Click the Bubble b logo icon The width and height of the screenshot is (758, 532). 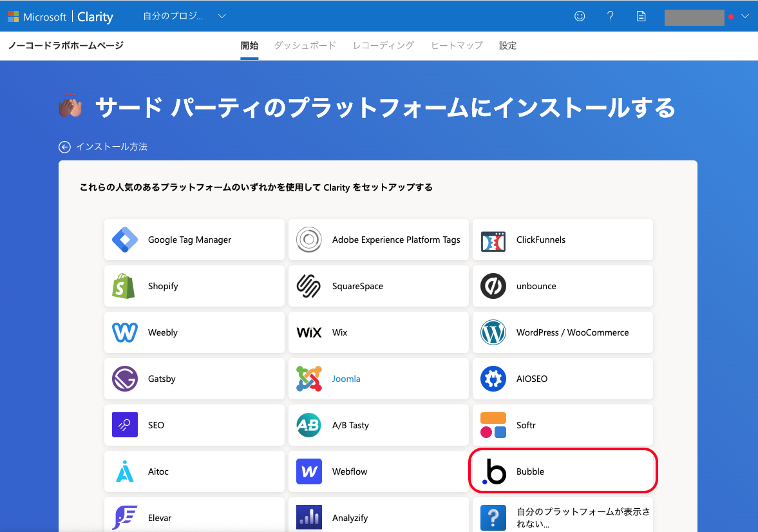point(494,471)
